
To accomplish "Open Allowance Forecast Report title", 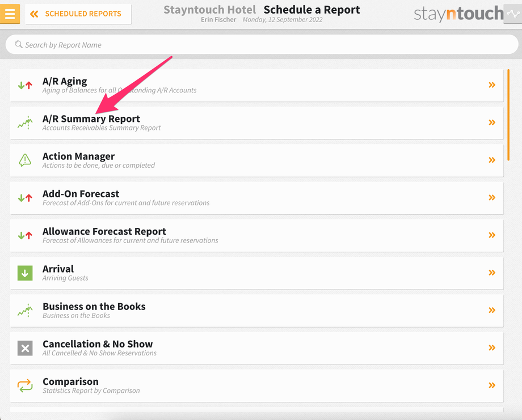I will pyautogui.click(x=104, y=231).
